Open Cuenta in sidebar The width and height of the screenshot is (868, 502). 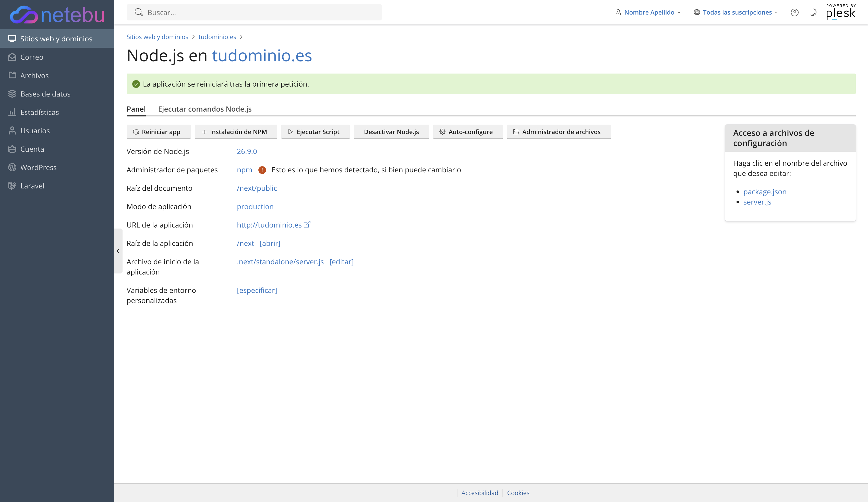coord(57,149)
